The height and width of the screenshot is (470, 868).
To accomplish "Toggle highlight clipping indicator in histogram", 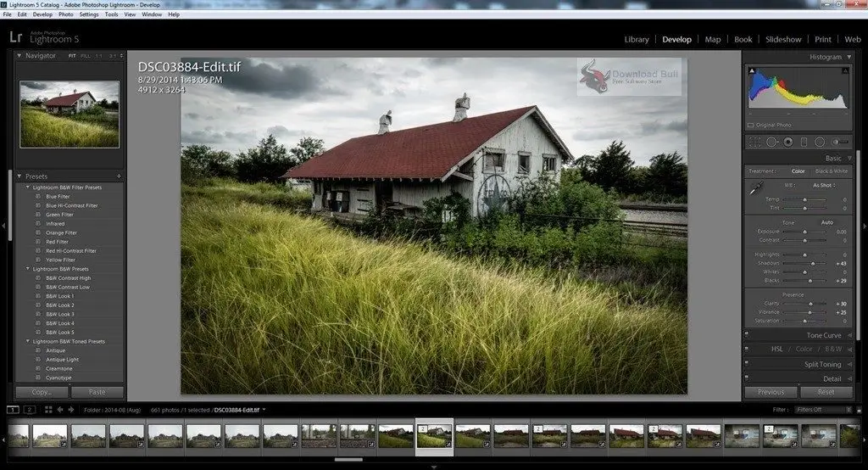I will click(845, 70).
